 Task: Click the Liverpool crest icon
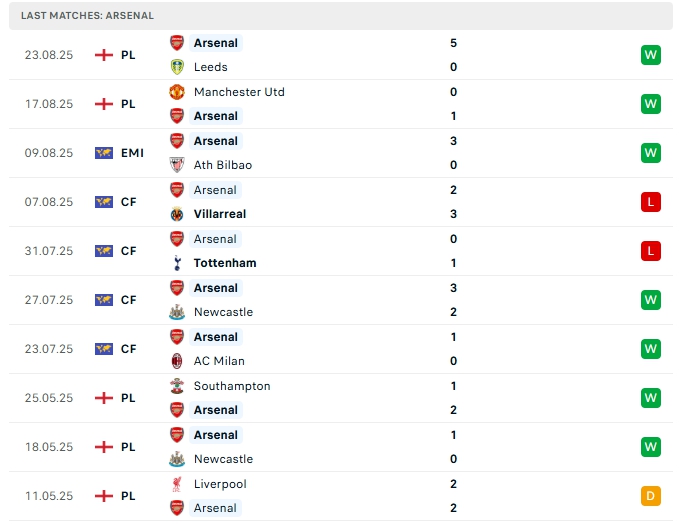pyautogui.click(x=177, y=484)
